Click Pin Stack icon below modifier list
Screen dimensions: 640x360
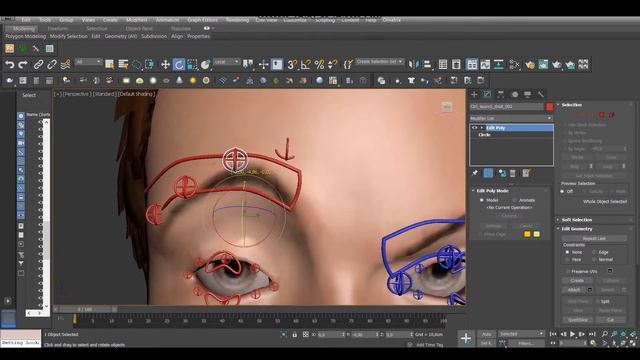475,173
